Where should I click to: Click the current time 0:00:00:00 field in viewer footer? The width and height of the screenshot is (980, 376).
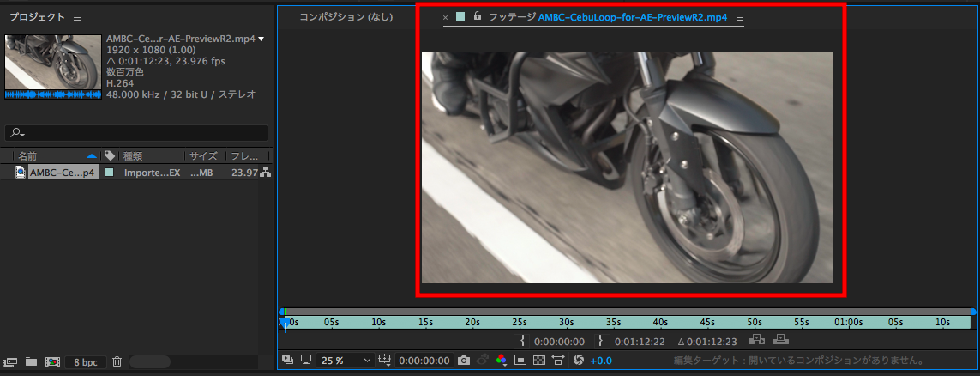click(424, 361)
